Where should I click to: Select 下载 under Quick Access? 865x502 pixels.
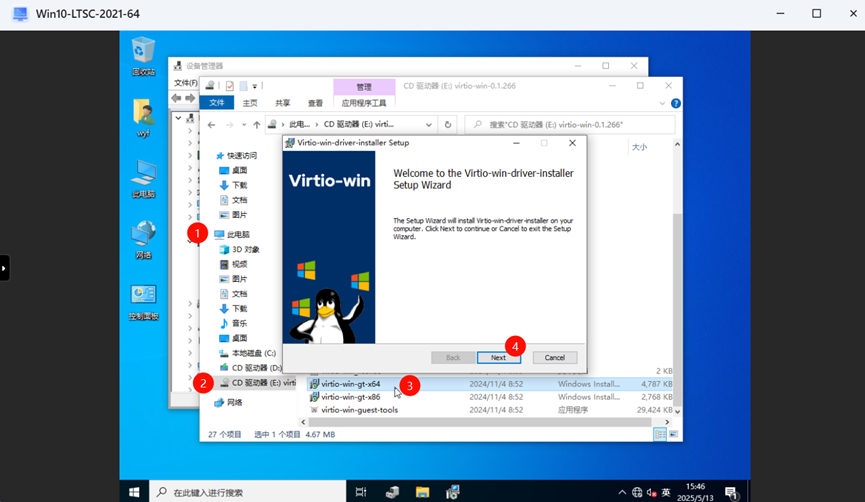point(233,185)
